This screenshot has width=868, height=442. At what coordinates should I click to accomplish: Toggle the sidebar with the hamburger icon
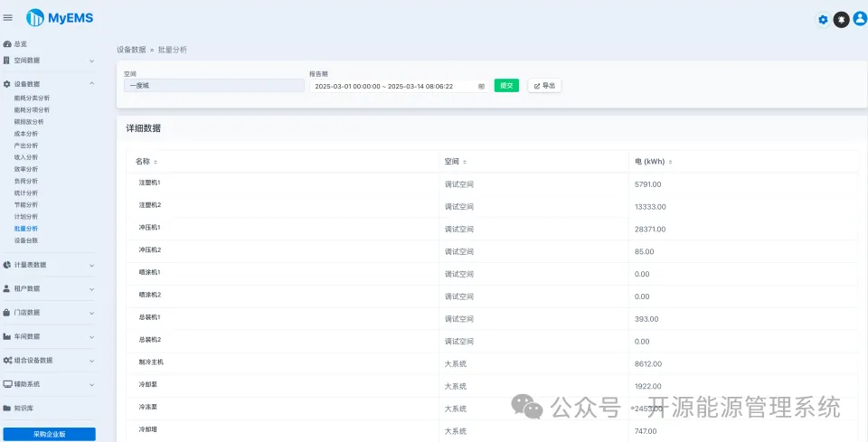click(8, 18)
